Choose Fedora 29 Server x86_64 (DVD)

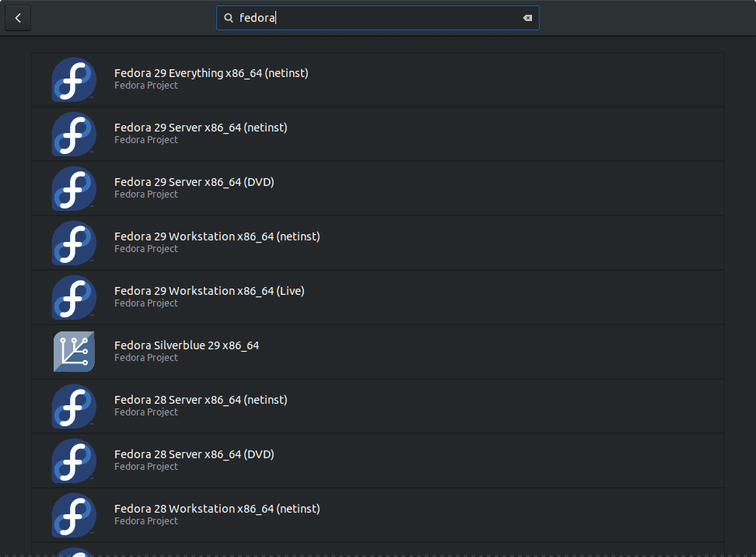[x=194, y=182]
